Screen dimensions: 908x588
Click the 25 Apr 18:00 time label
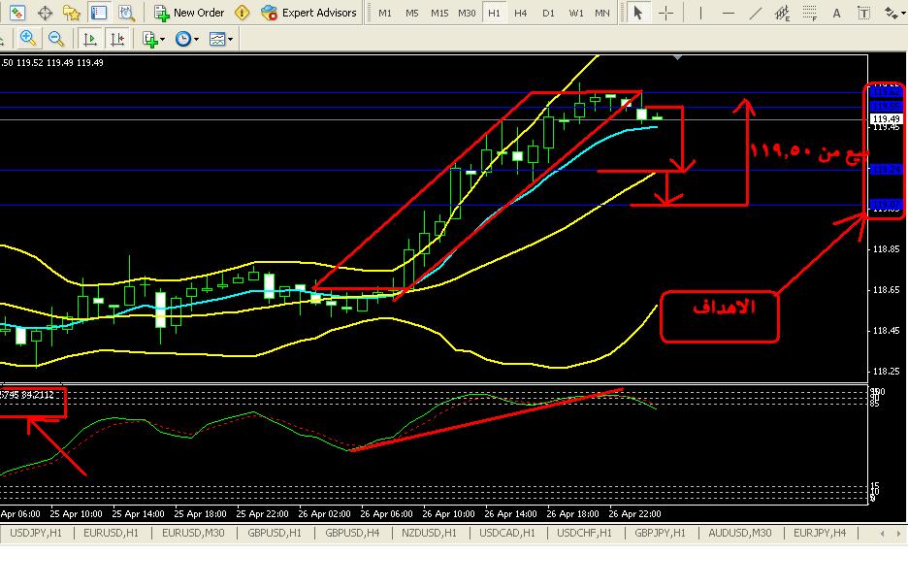tap(200, 514)
